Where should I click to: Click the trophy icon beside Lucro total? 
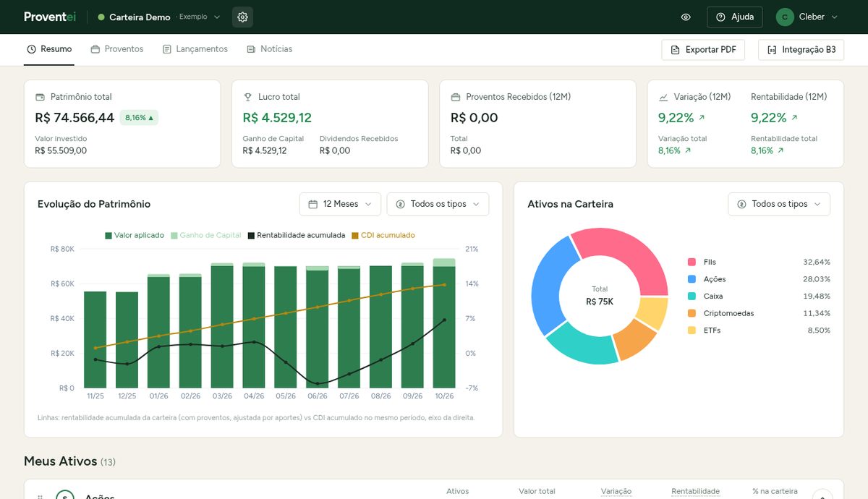(247, 97)
